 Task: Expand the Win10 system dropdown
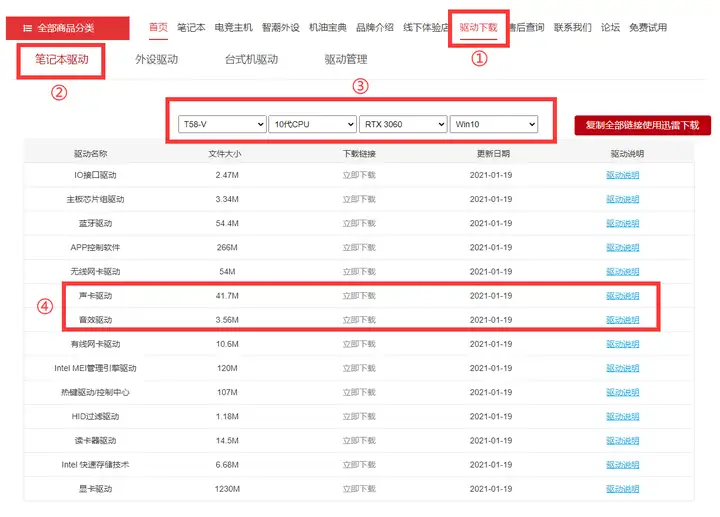[494, 124]
